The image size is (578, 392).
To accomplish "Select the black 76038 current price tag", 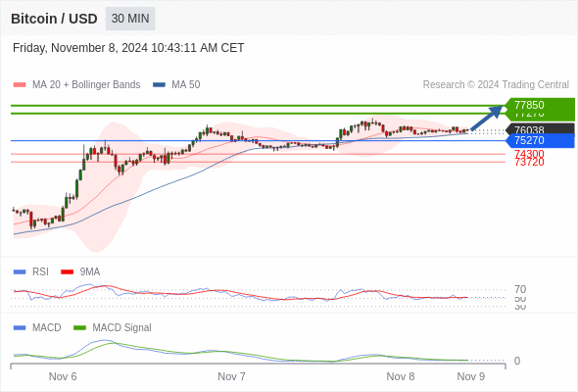I will tap(540, 129).
